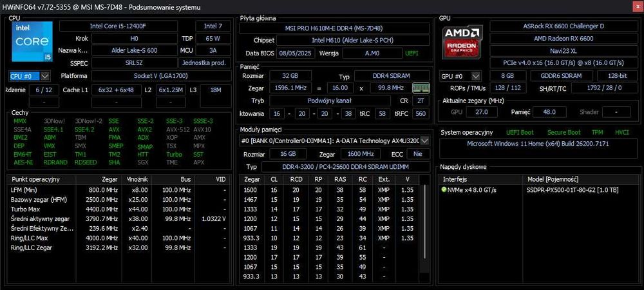Select the 'Średni aktywny zegar' row
644x290 pixels.
pyautogui.click(x=118, y=219)
